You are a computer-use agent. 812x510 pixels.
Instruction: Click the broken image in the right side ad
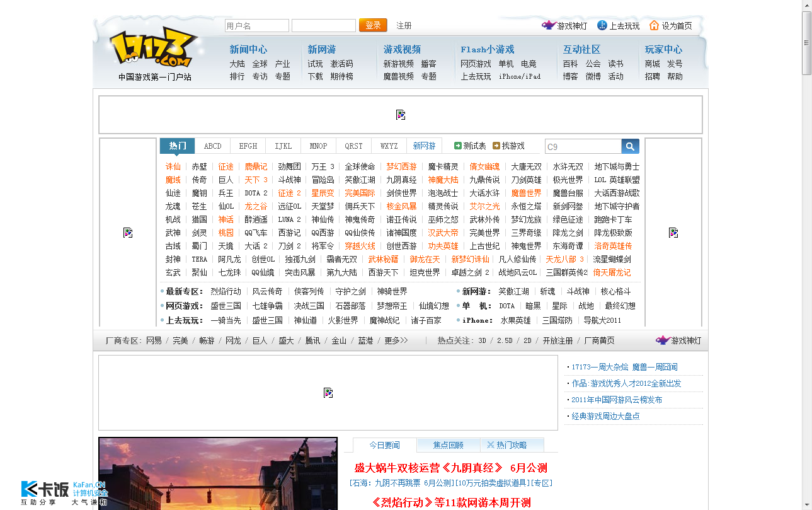(673, 233)
